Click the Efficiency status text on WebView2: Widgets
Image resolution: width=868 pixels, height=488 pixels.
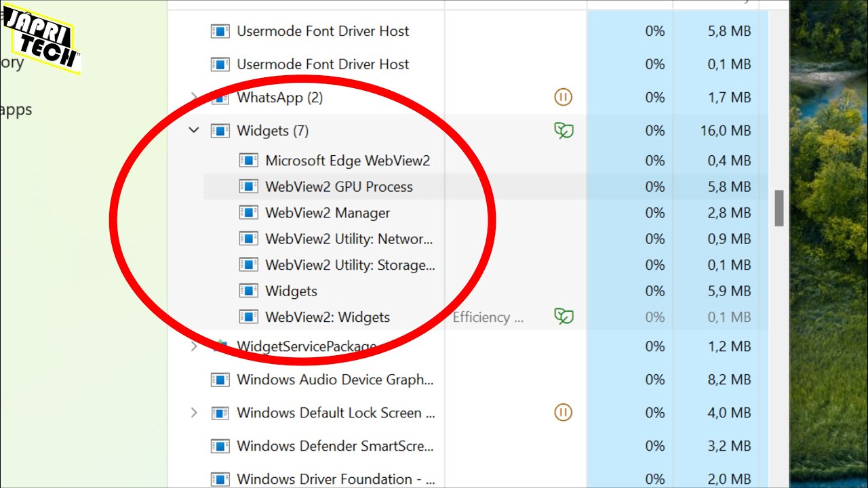(488, 317)
